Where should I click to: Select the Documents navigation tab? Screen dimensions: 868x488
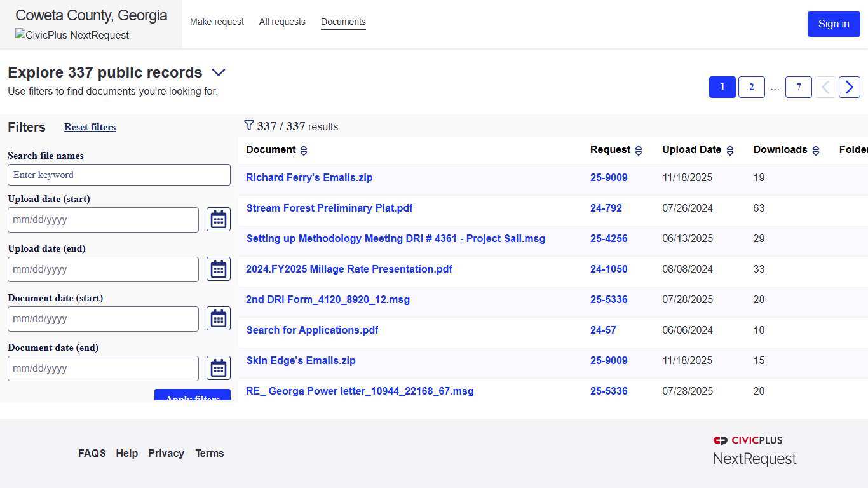pos(343,22)
